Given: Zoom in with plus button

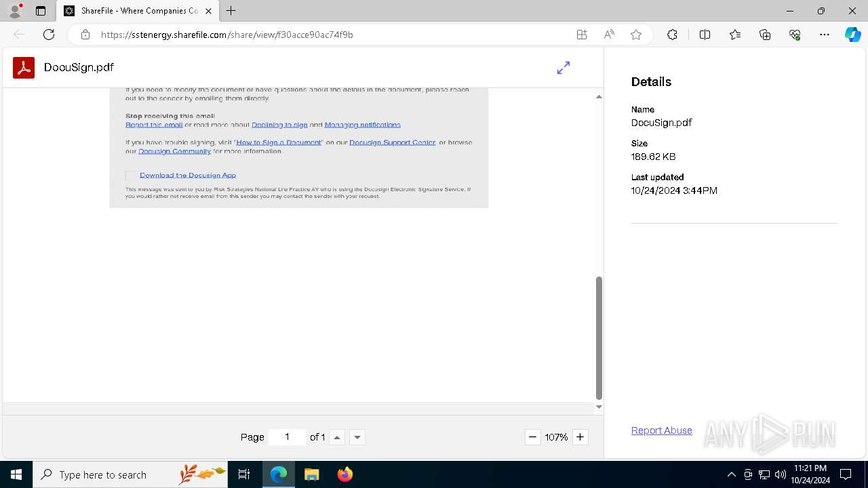Looking at the screenshot, I should (580, 437).
